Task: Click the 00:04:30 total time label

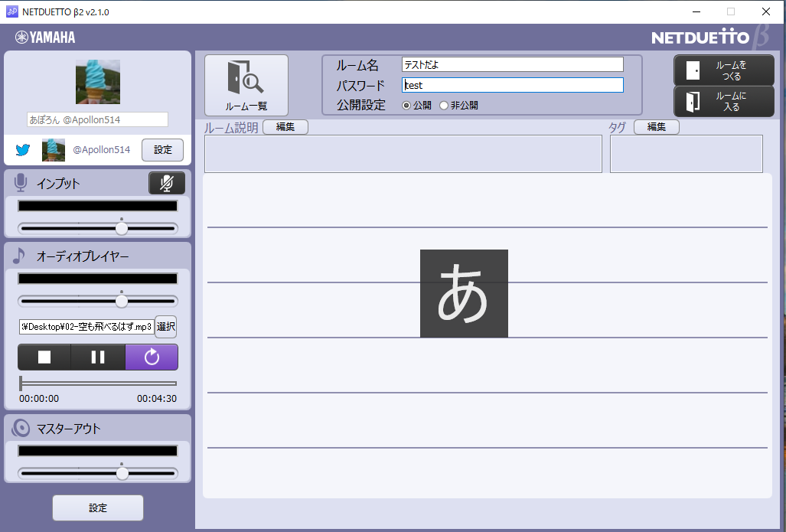Action: (157, 399)
